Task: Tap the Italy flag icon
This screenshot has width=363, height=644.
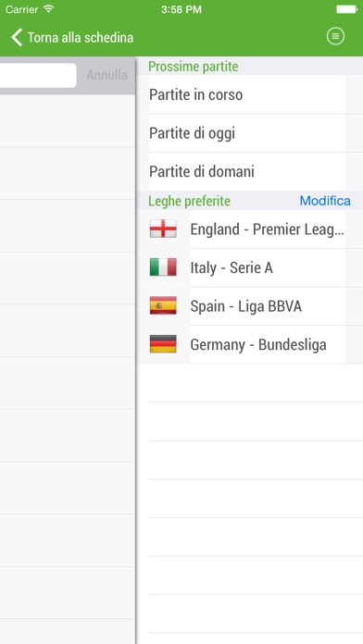Action: click(163, 267)
